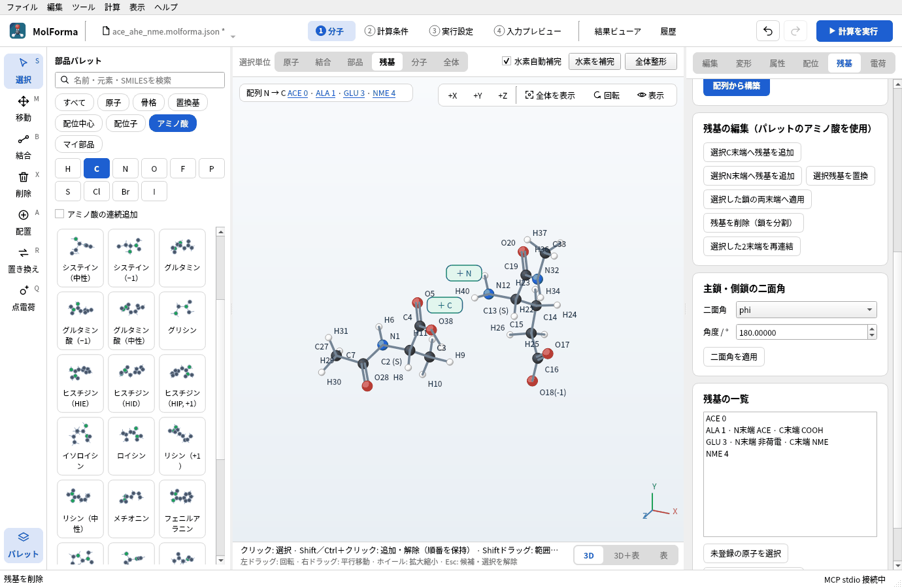Open the 二面角 phi dropdown
Viewport: 902px width, 588px height.
pyautogui.click(x=806, y=310)
